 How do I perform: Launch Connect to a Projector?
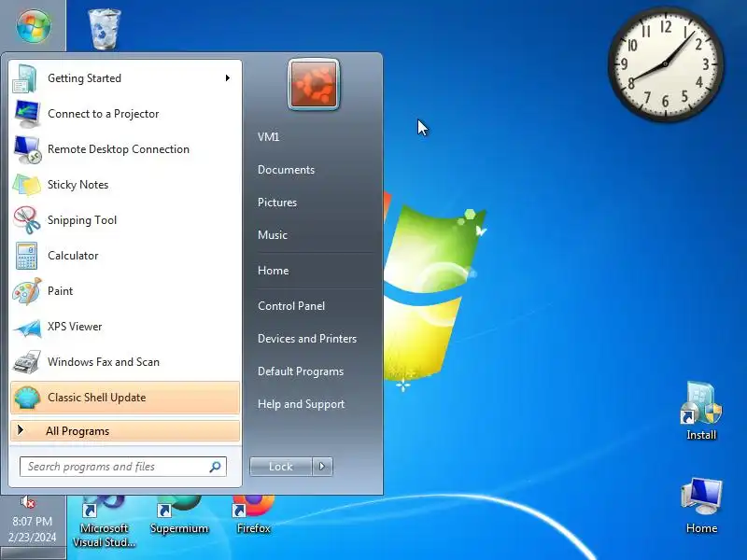click(27, 114)
